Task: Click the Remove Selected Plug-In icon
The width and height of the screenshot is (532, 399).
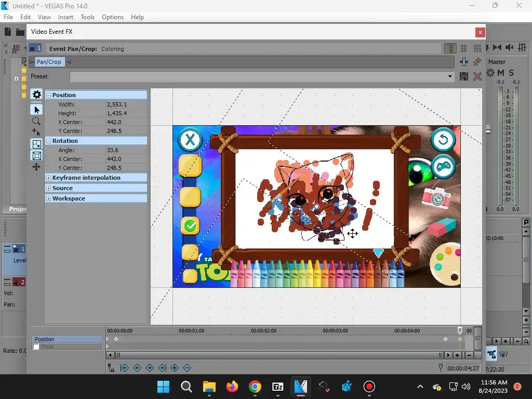Action: 477,62
